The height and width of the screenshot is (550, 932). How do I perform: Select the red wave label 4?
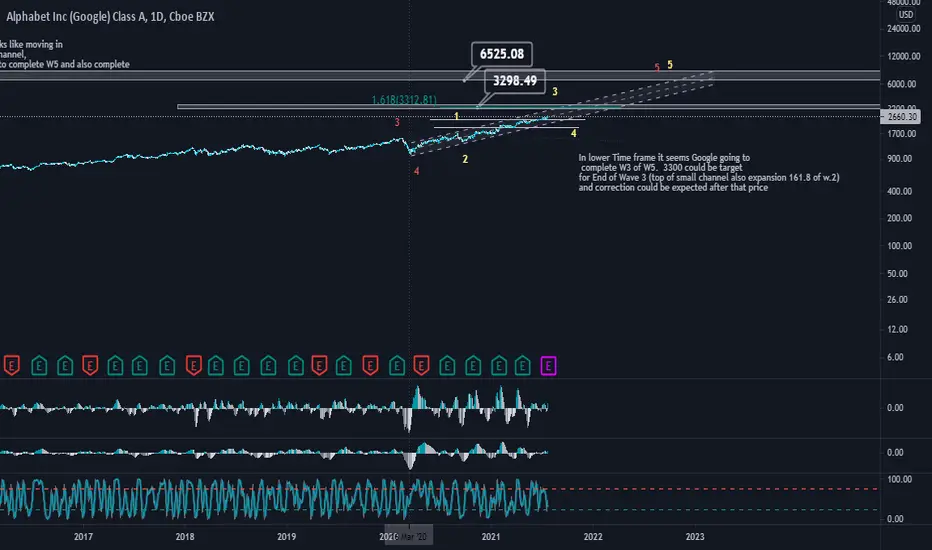417,171
